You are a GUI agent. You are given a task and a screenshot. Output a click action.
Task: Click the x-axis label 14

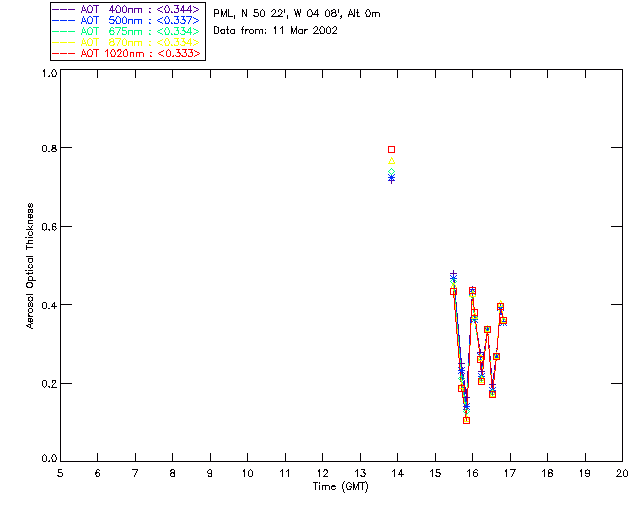point(398,473)
